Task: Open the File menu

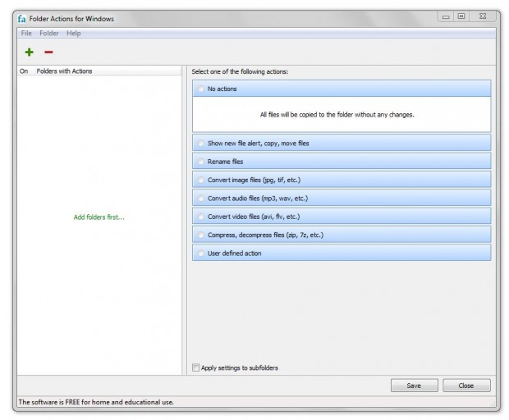Action: coord(25,33)
